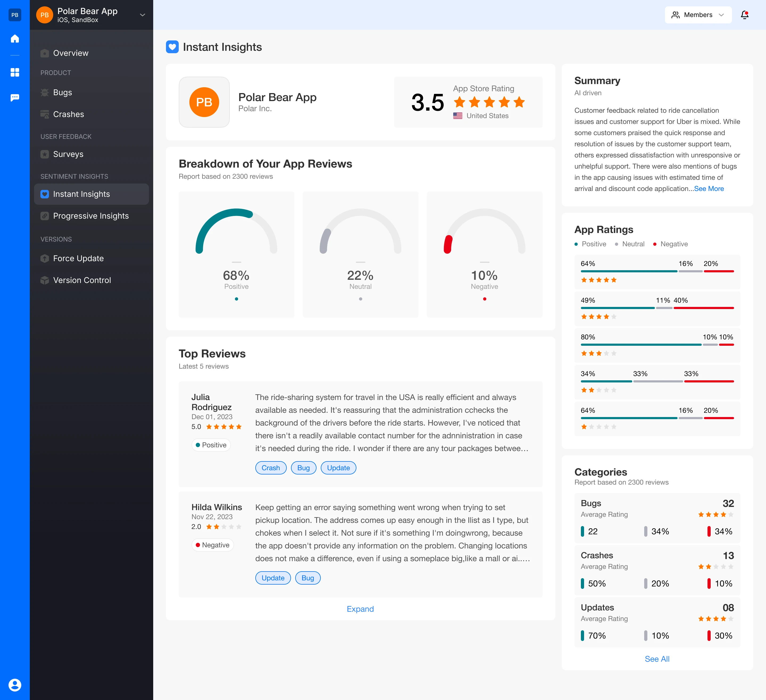
Task: Click See All categories link
Action: pos(657,659)
